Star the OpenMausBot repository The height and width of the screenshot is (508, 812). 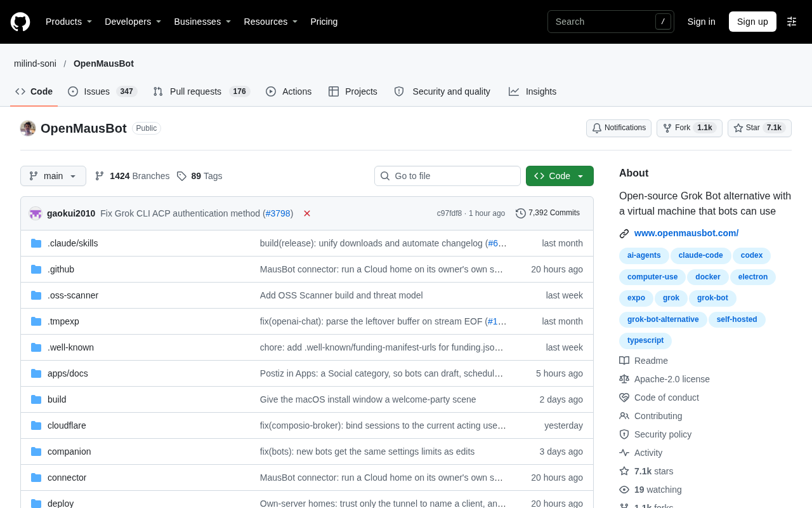coord(759,128)
